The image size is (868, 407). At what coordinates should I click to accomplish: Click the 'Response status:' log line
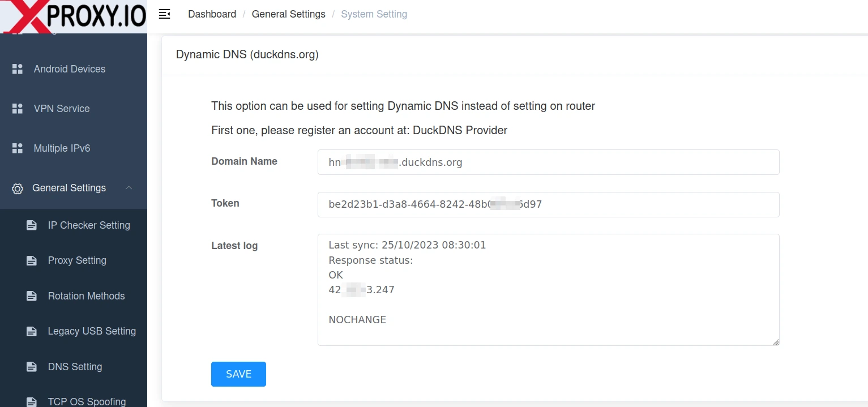click(x=371, y=260)
